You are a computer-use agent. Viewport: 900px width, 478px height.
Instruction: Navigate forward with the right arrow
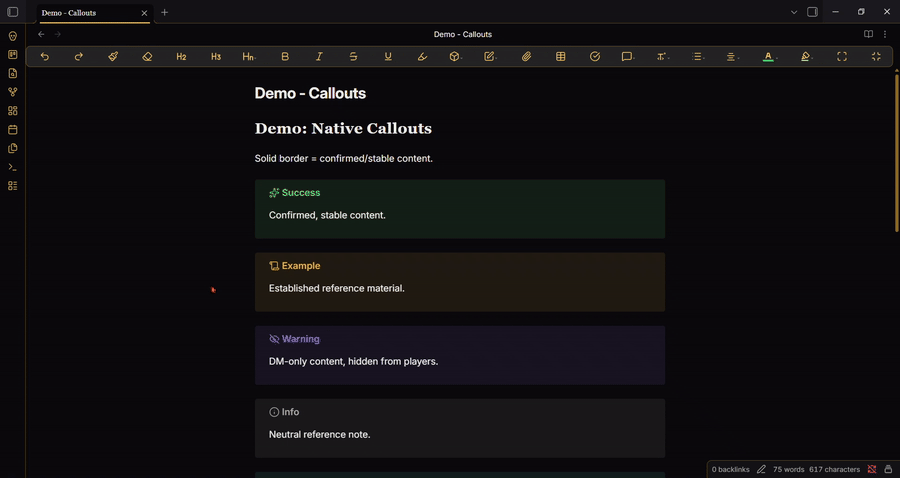click(57, 34)
